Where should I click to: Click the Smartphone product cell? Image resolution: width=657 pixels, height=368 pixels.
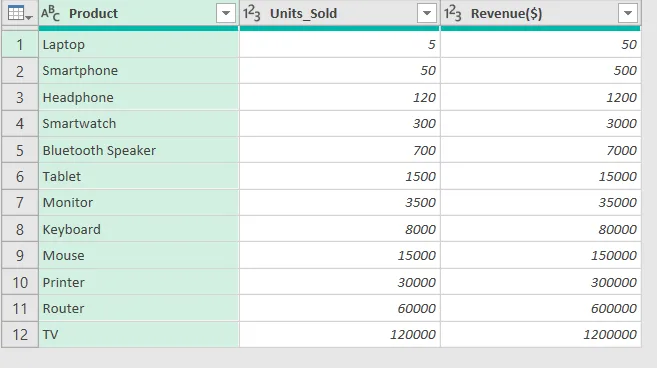[139, 71]
